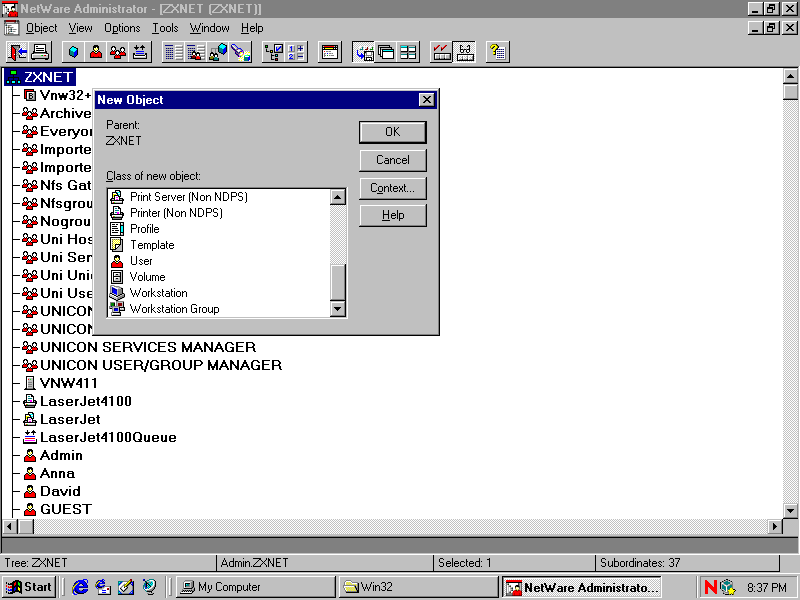The height and width of the screenshot is (600, 800).
Task: Click the rights to other objects toolbar icon
Action: pyautogui.click(x=218, y=52)
